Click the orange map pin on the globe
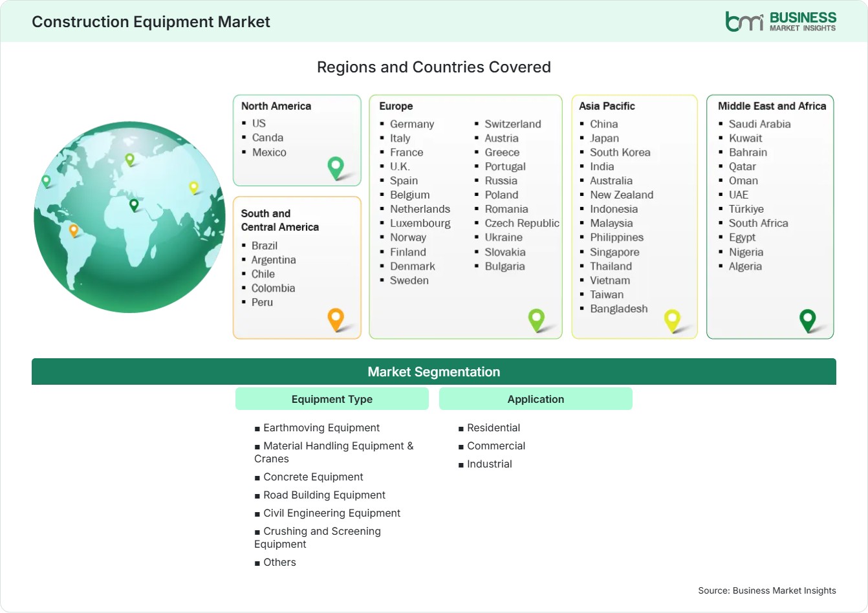Screen dimensions: 868x613 [74, 230]
